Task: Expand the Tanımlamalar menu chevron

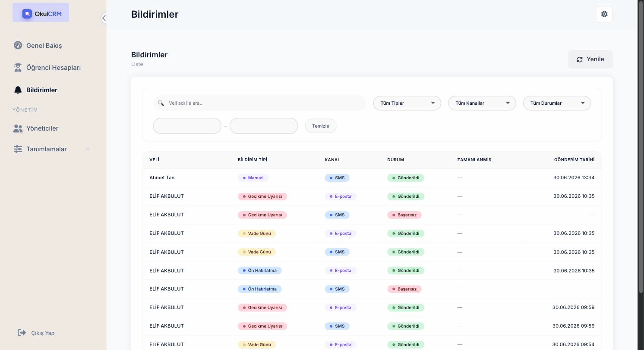Action: point(87,149)
